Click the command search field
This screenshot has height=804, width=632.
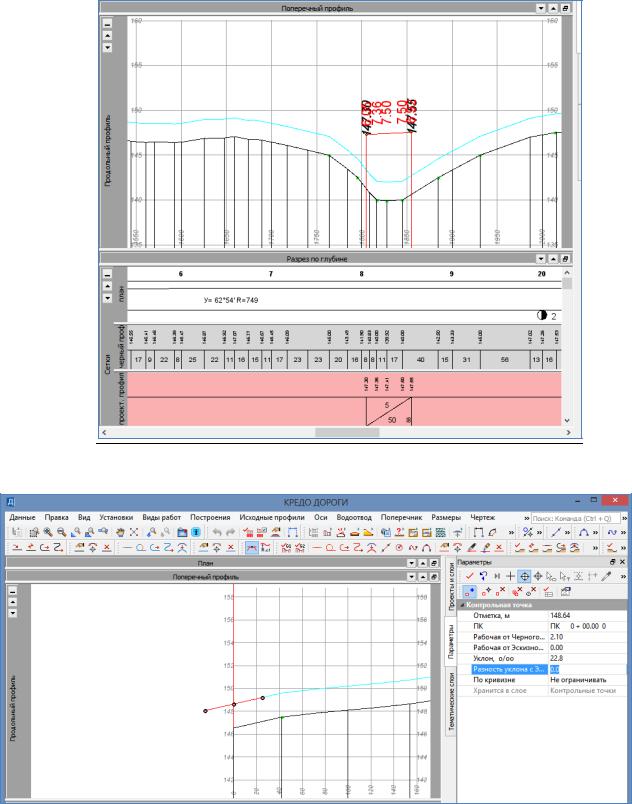pos(575,518)
